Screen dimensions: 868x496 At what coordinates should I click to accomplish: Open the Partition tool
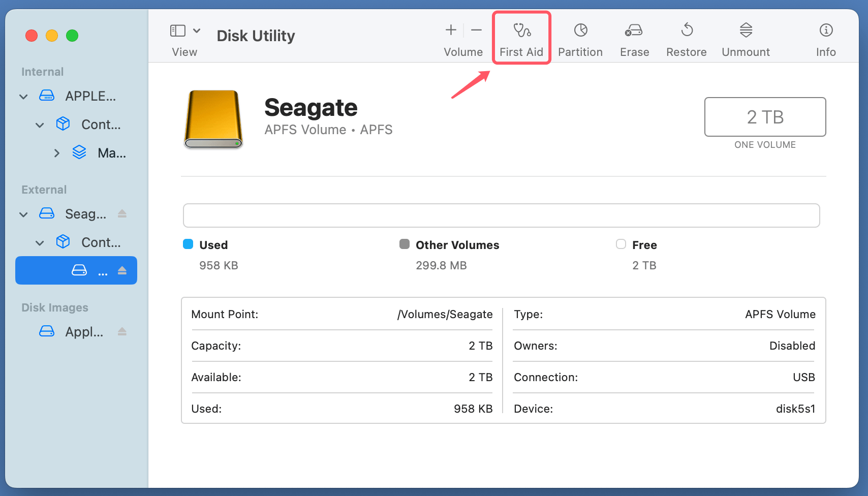click(580, 38)
